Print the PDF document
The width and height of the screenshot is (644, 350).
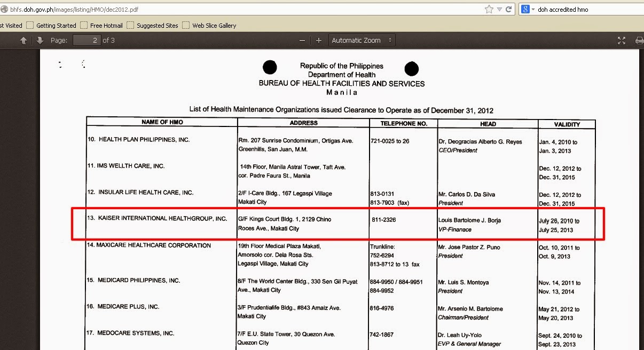(x=639, y=40)
